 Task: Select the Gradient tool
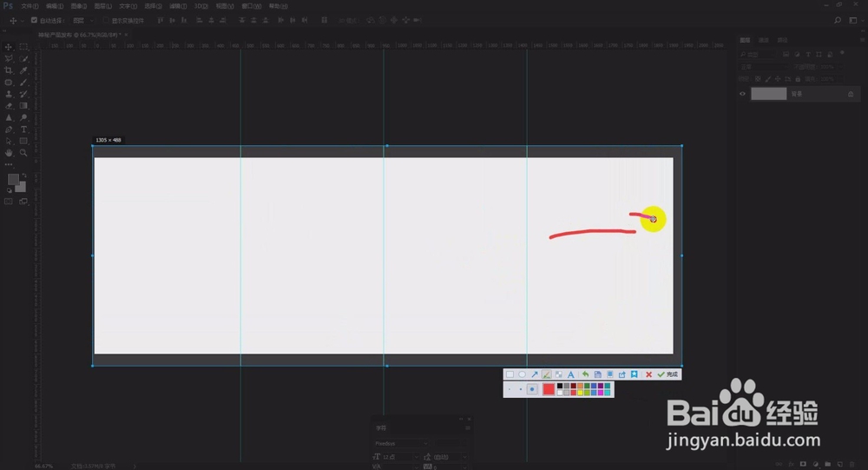[23, 105]
